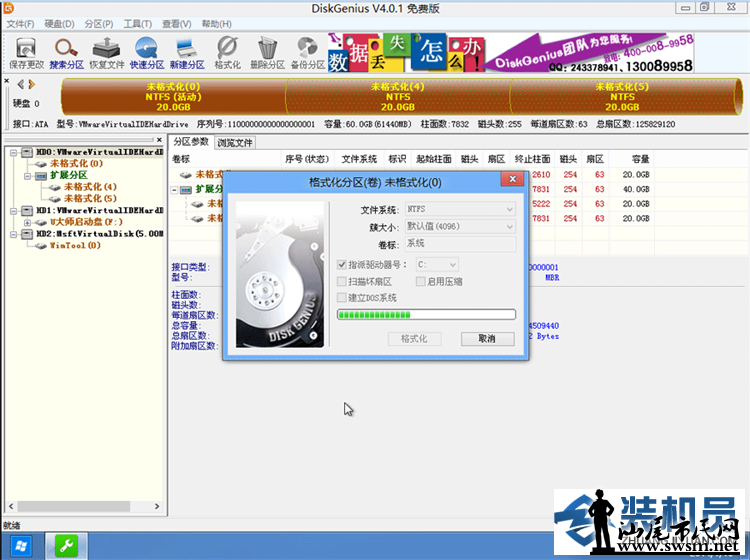
Task: Select HD1 disk icon in tree
Action: [27, 210]
